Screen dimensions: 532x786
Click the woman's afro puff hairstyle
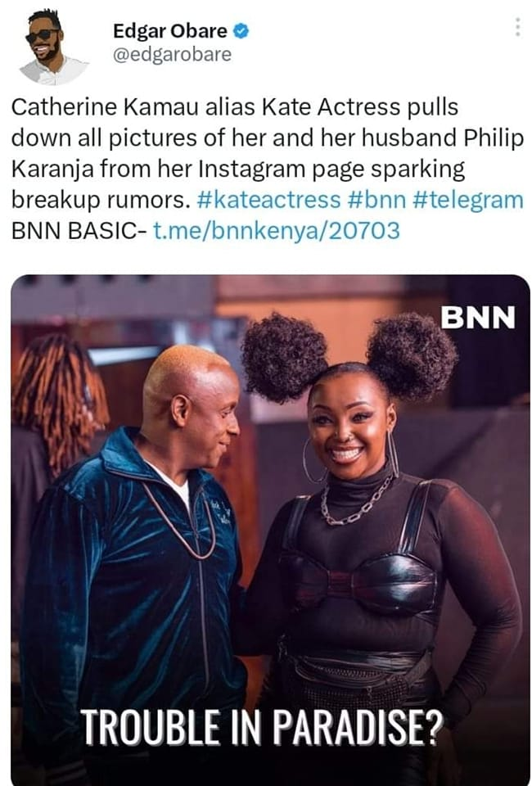tap(349, 358)
